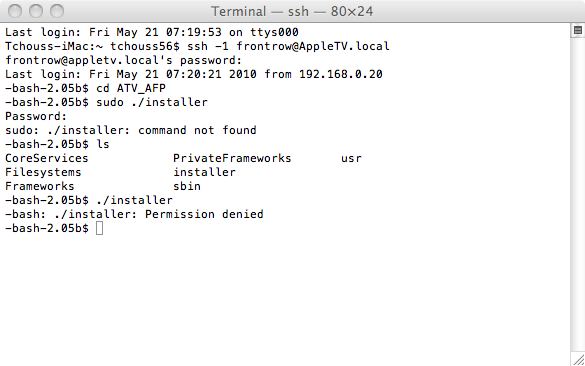This screenshot has width=585, height=366.
Task: Click the IP address 192.168.0.20
Action: (341, 74)
